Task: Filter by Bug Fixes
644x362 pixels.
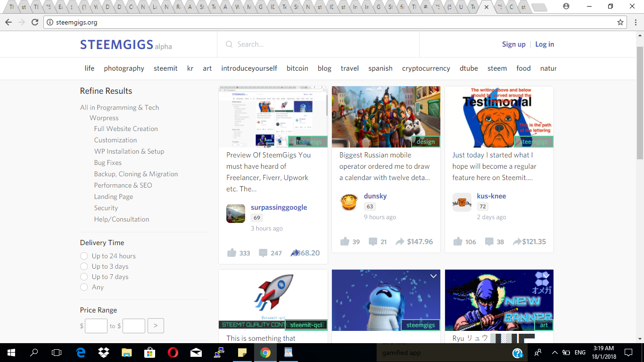Action: click(108, 163)
